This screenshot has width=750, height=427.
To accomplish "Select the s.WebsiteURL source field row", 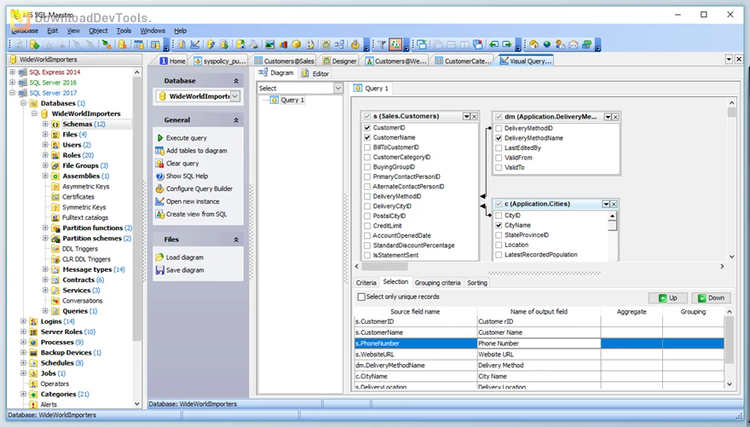I will [x=416, y=354].
